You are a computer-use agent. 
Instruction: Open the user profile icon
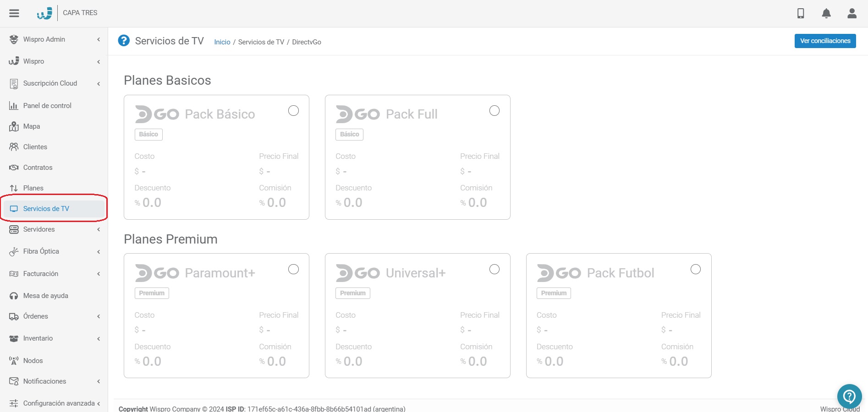(852, 13)
